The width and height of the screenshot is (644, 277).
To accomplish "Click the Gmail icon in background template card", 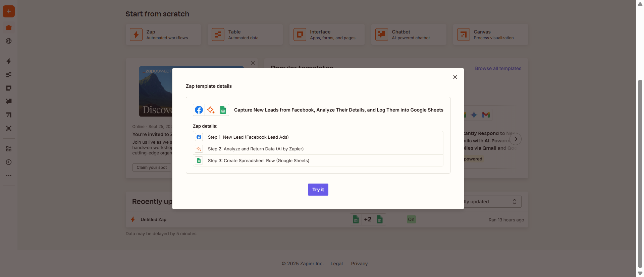I will [486, 115].
